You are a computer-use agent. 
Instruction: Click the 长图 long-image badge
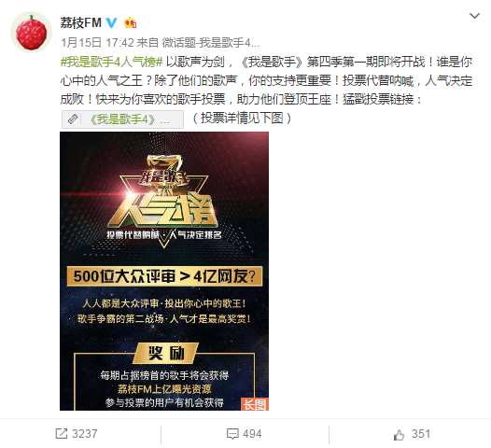255,404
